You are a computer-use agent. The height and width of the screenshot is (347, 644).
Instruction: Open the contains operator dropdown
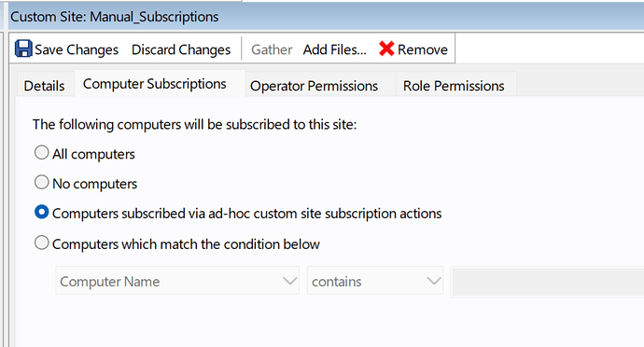(x=375, y=281)
